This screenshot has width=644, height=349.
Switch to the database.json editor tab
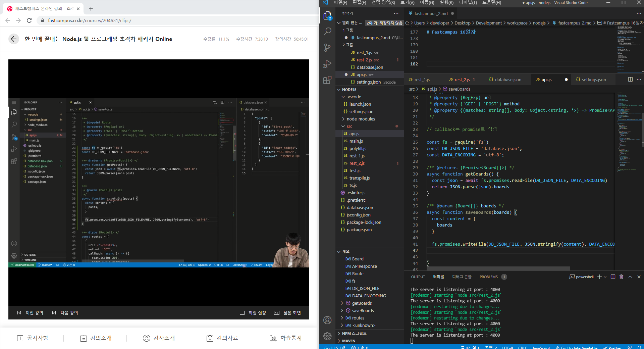508,80
